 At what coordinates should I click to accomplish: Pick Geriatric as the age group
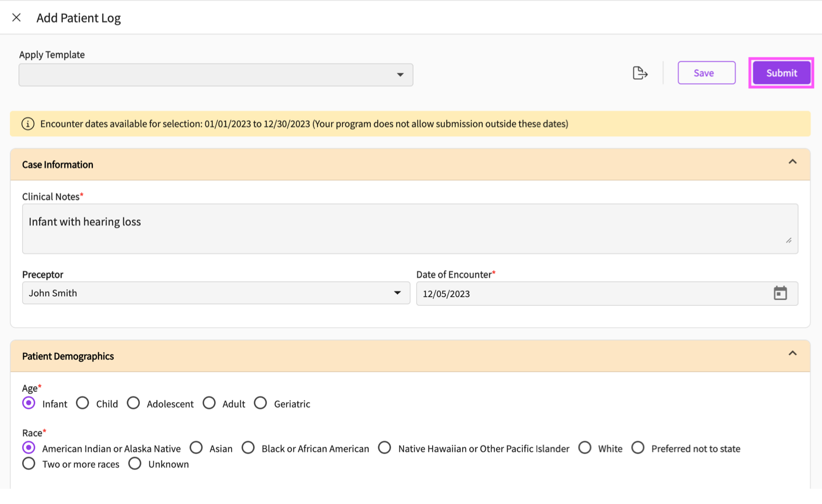(x=261, y=403)
